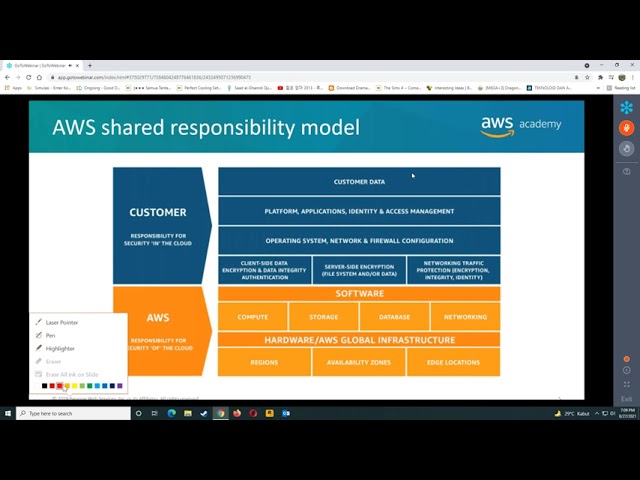Viewport: 640px width, 480px height.
Task: Click the browser home button
Action: (x=39, y=77)
